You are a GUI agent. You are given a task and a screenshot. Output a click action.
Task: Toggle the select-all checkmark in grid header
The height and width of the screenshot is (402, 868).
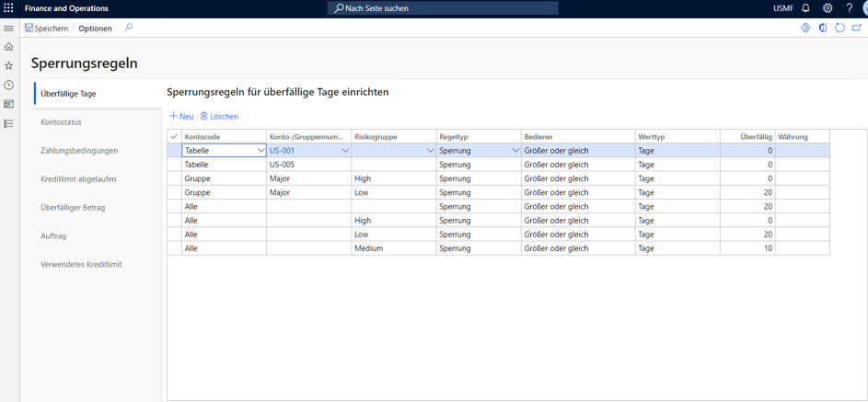click(174, 137)
